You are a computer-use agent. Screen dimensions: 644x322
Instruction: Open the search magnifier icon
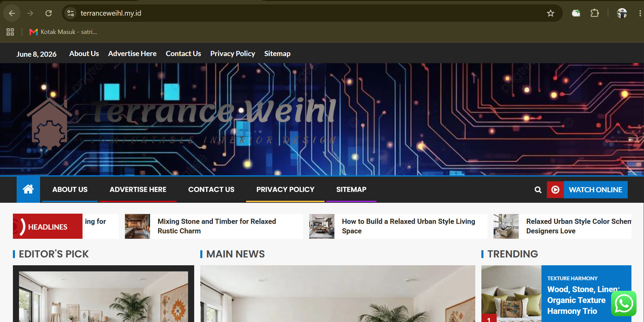click(538, 190)
